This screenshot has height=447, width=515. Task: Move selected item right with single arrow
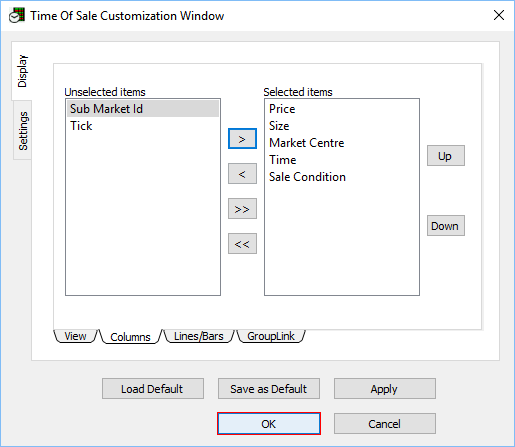[x=242, y=139]
